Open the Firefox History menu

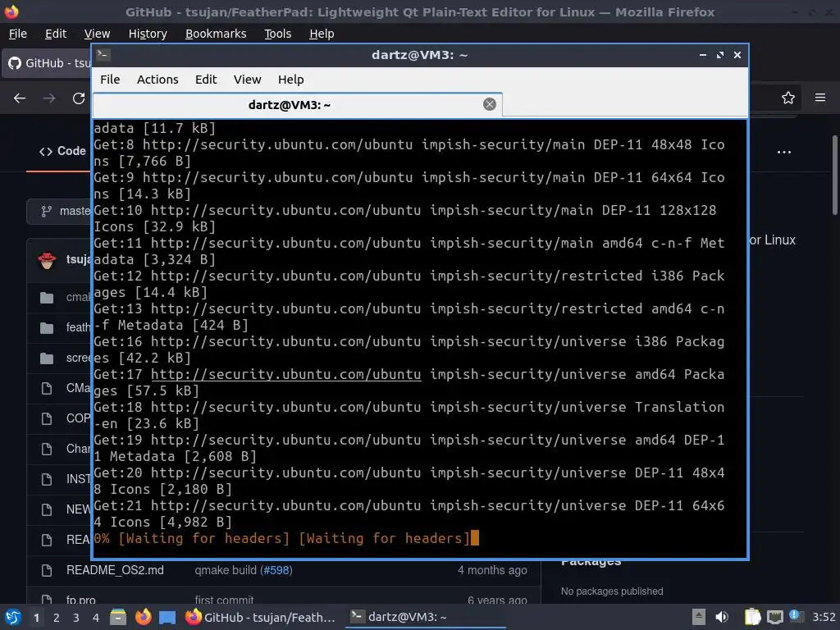(x=148, y=34)
